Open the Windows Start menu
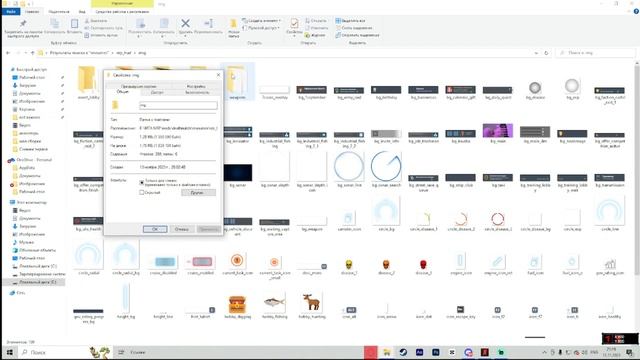The width and height of the screenshot is (640, 360). tap(9, 352)
